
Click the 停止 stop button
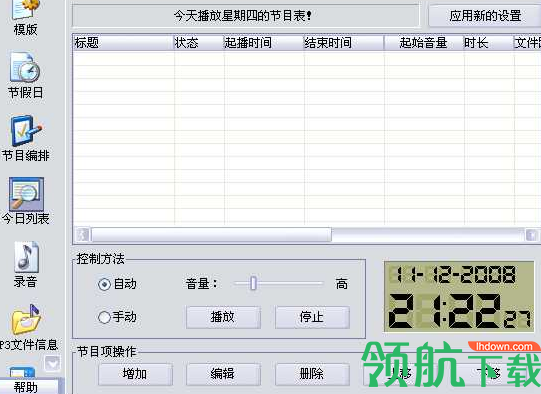pos(312,317)
